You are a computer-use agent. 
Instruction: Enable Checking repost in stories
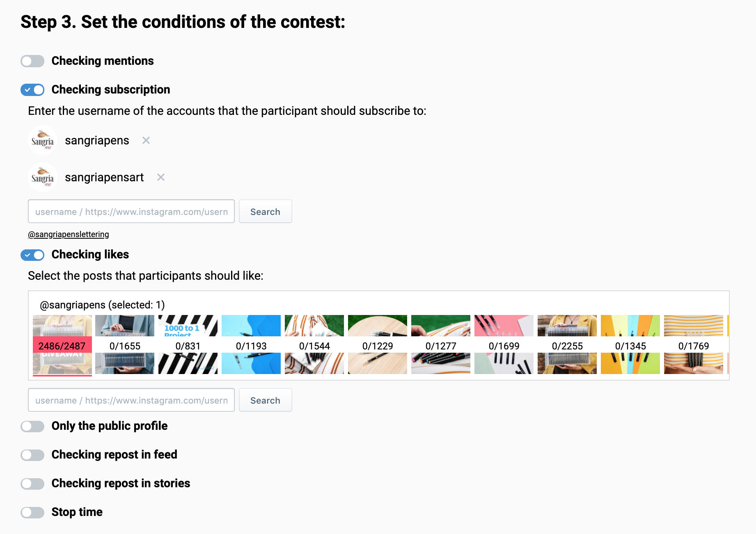click(32, 484)
